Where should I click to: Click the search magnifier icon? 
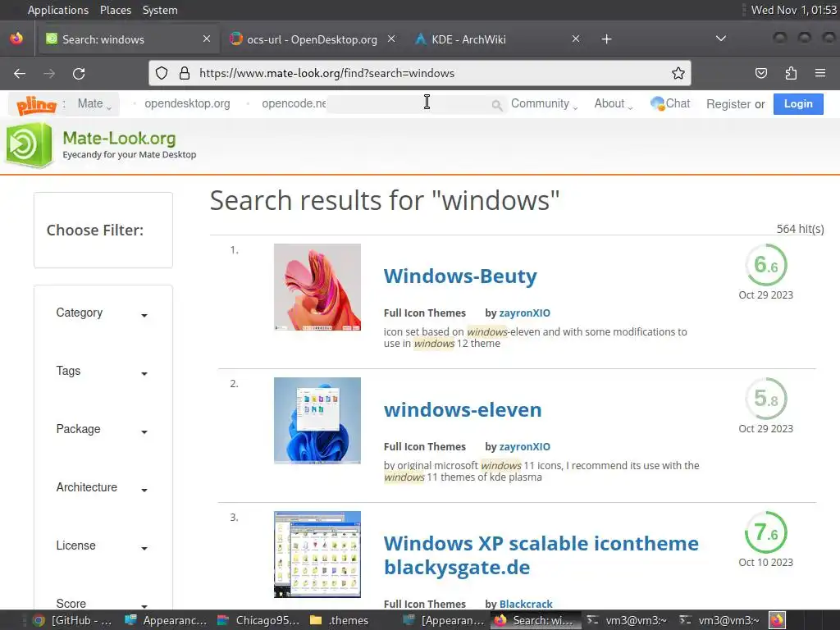pyautogui.click(x=497, y=106)
